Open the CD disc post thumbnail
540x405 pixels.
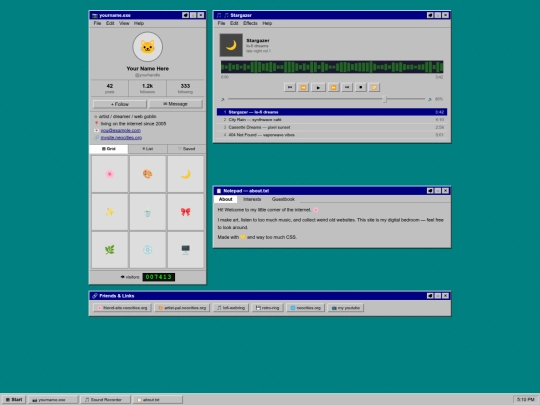(x=148, y=250)
